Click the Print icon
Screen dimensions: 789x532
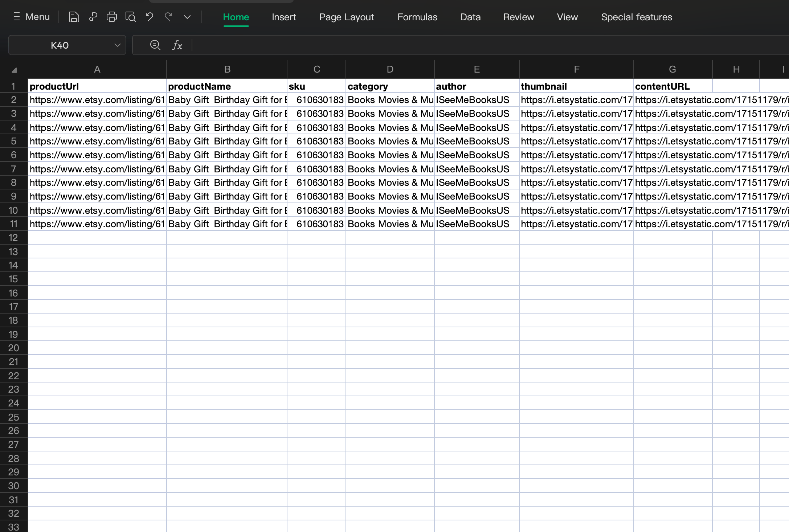pyautogui.click(x=112, y=17)
